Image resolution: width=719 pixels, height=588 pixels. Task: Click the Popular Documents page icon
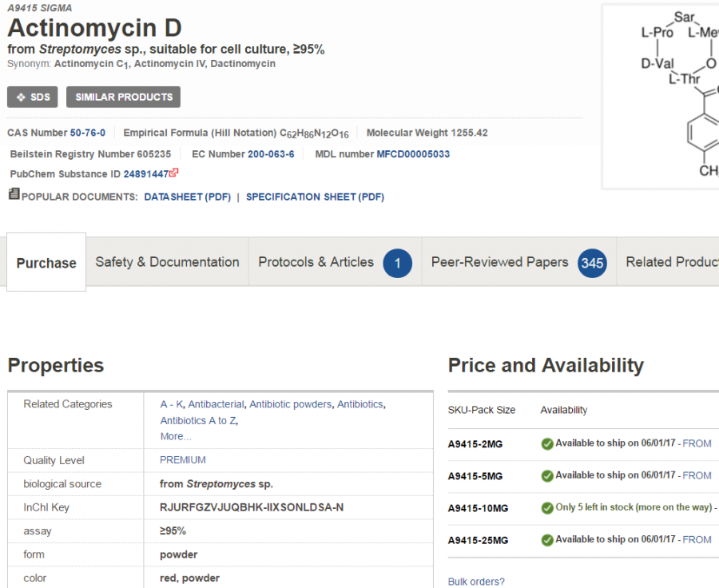14,194
